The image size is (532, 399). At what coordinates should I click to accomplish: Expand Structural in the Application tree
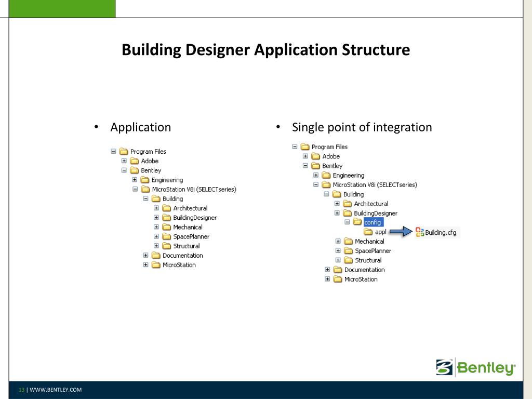(x=156, y=246)
